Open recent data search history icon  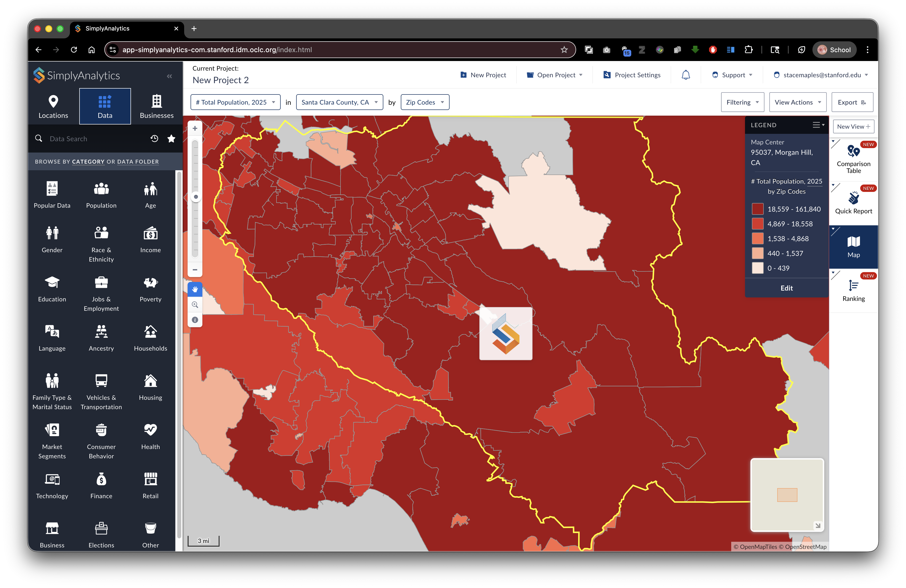[x=154, y=139]
